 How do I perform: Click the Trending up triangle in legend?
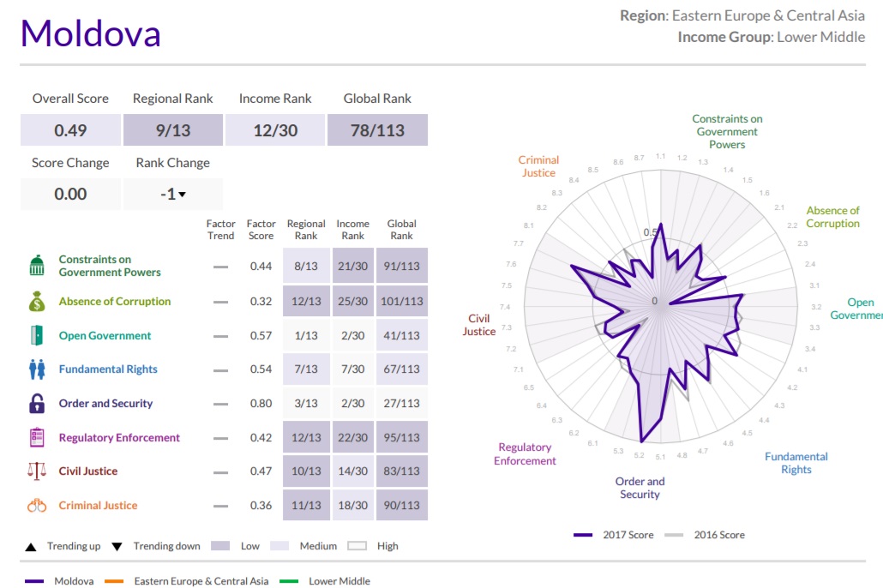point(31,546)
